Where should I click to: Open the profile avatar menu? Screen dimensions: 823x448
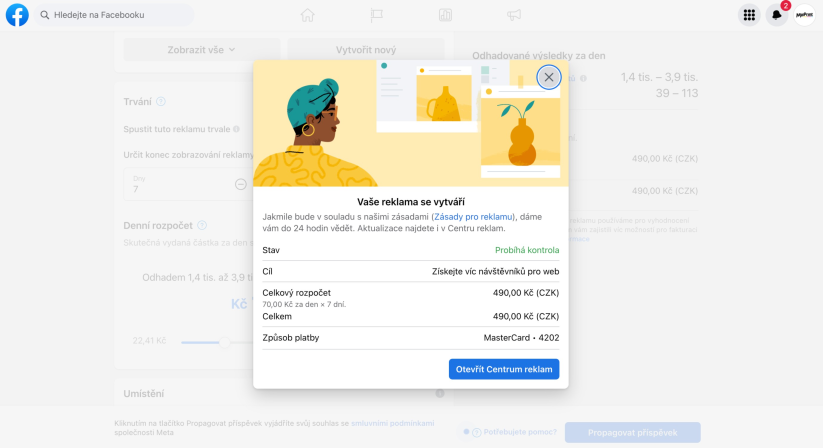point(804,15)
